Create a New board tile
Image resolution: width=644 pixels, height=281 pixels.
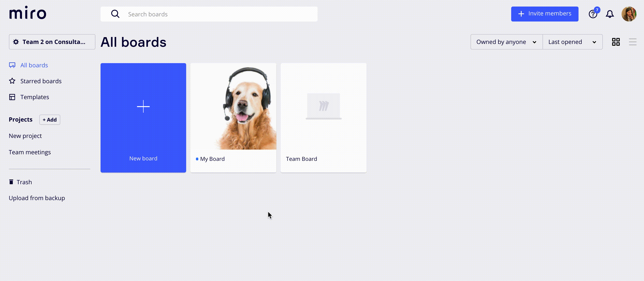(x=143, y=118)
